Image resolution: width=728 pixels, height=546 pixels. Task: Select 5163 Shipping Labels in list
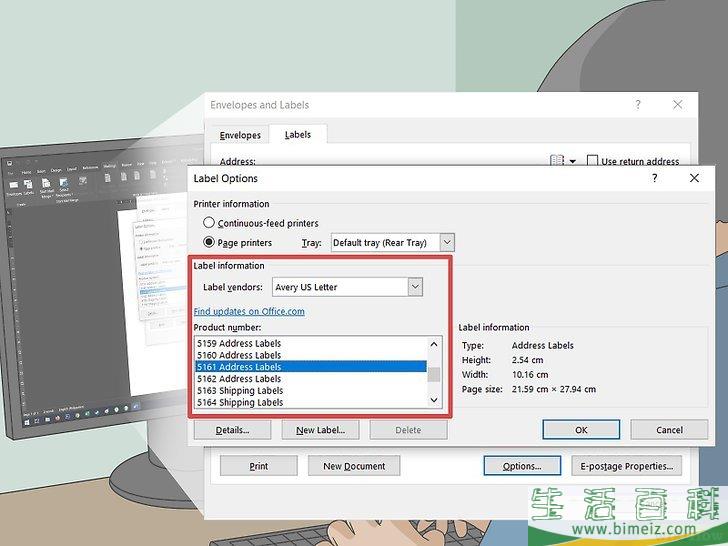[311, 390]
